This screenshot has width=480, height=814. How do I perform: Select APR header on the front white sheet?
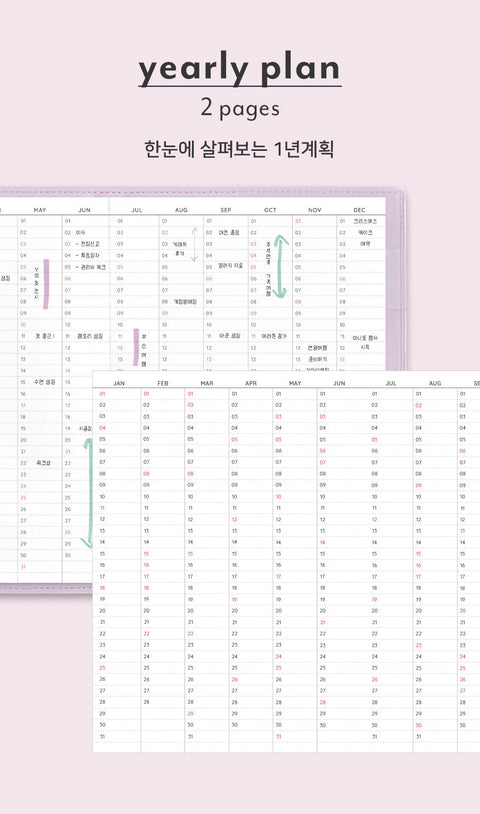[251, 383]
